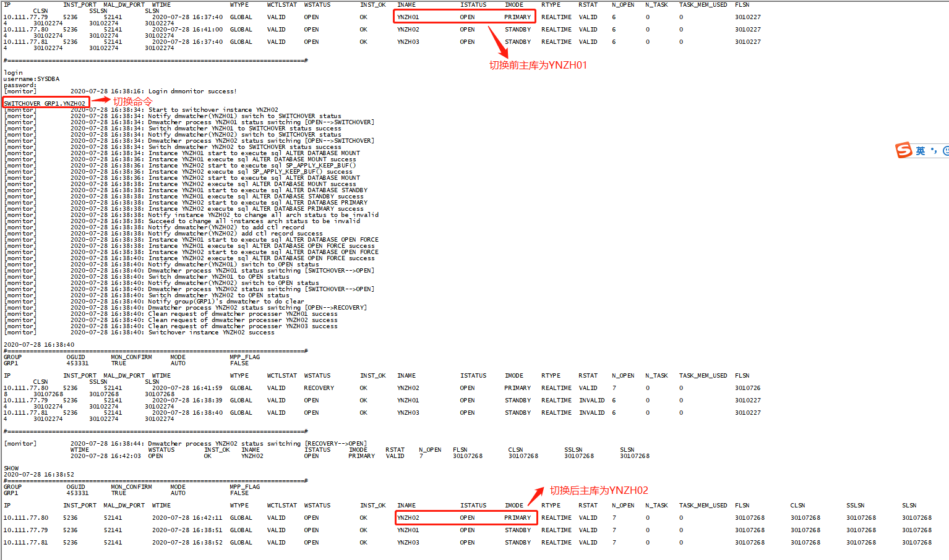The image size is (949, 560).
Task: Click the standalone timestamp 2020-07-28 16:38:52
Action: (x=39, y=475)
